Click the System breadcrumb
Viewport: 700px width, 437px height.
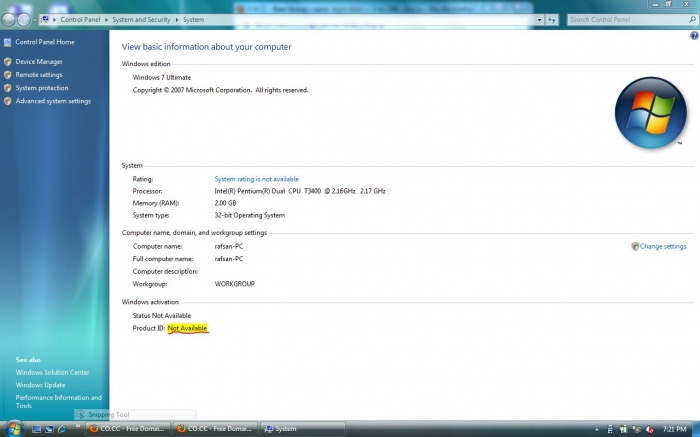coord(193,20)
